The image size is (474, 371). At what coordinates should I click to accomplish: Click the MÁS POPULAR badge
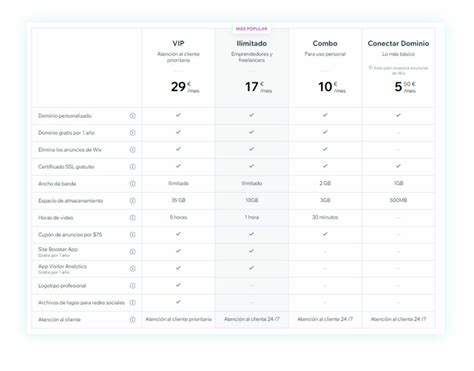[x=252, y=29]
